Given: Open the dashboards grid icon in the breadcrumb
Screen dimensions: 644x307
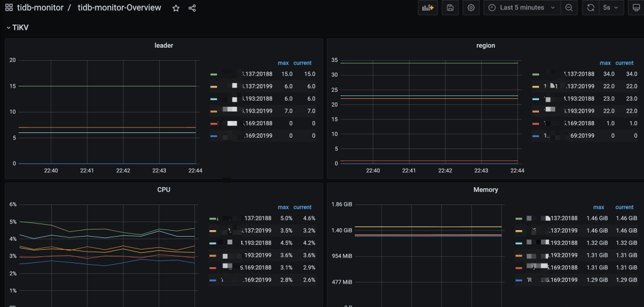Looking at the screenshot, I should 9,8.
